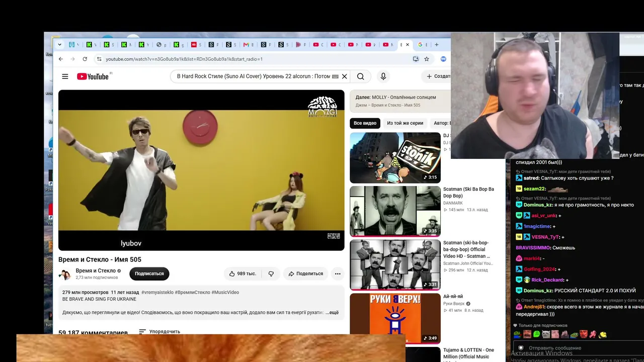Open the Scatman 3:31 video thumbnail
This screenshot has width=644, height=362.
tap(395, 264)
